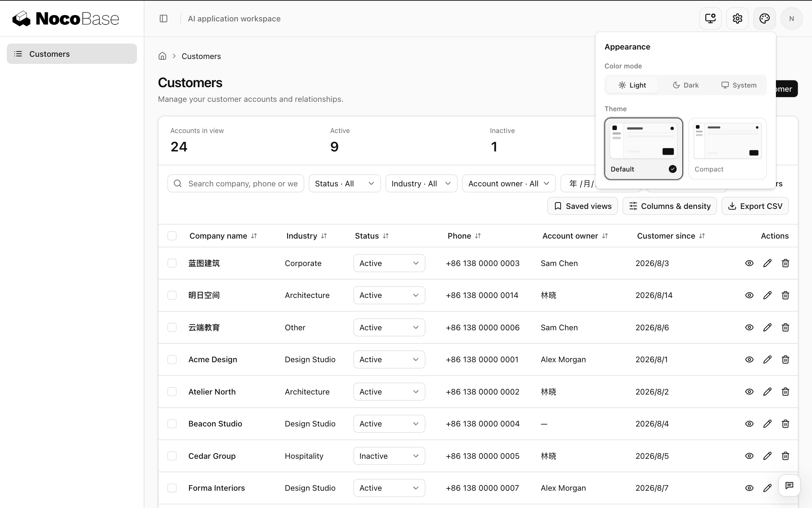Image resolution: width=812 pixels, height=508 pixels.
Task: Check the 蓝图建筑 row checkbox
Action: click(172, 263)
